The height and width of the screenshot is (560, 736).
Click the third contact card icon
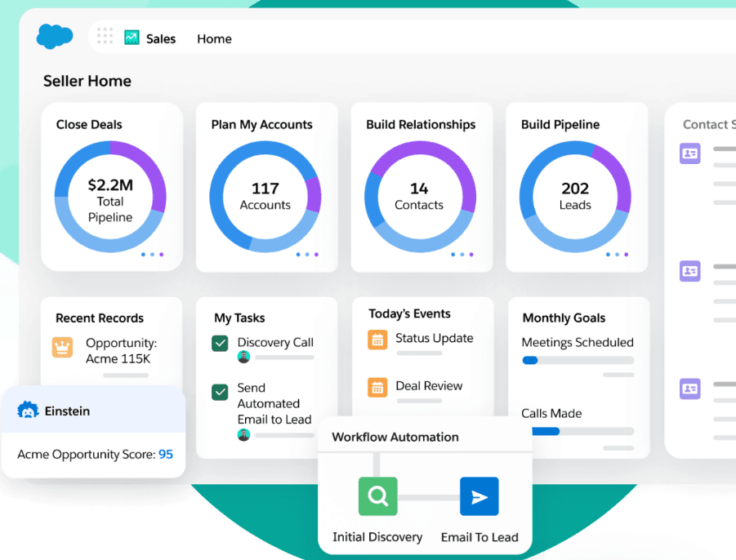pyautogui.click(x=690, y=389)
